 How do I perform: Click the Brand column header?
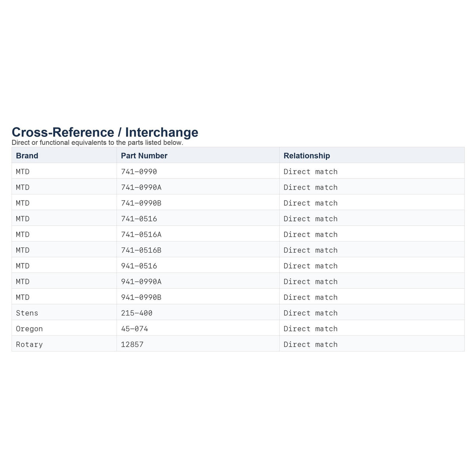tap(27, 155)
